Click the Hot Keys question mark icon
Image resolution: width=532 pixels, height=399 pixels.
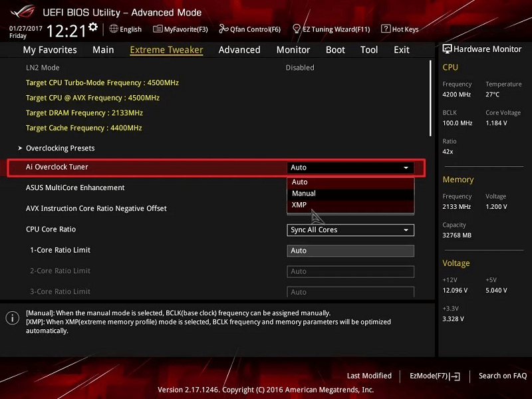click(x=386, y=29)
